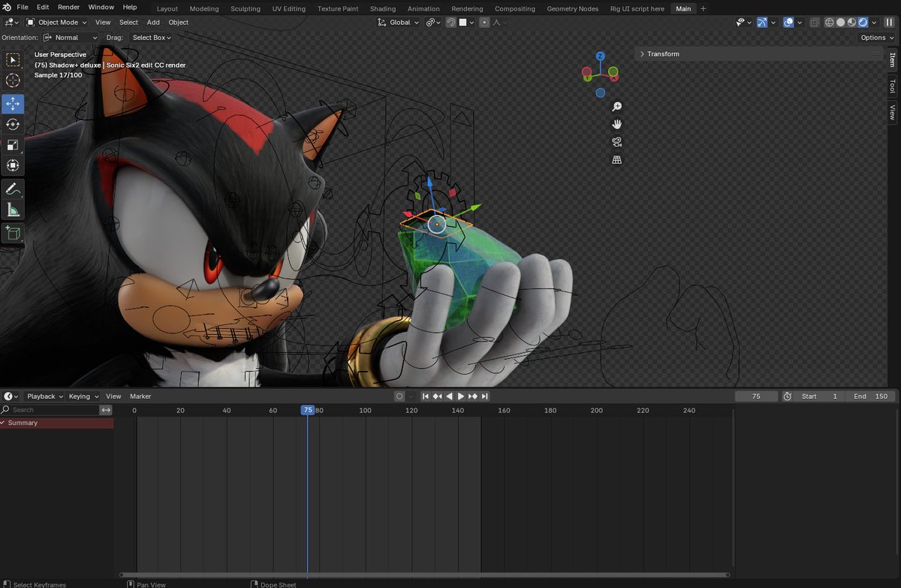Click the End frame field 150
This screenshot has width=901, height=588.
[x=871, y=397]
